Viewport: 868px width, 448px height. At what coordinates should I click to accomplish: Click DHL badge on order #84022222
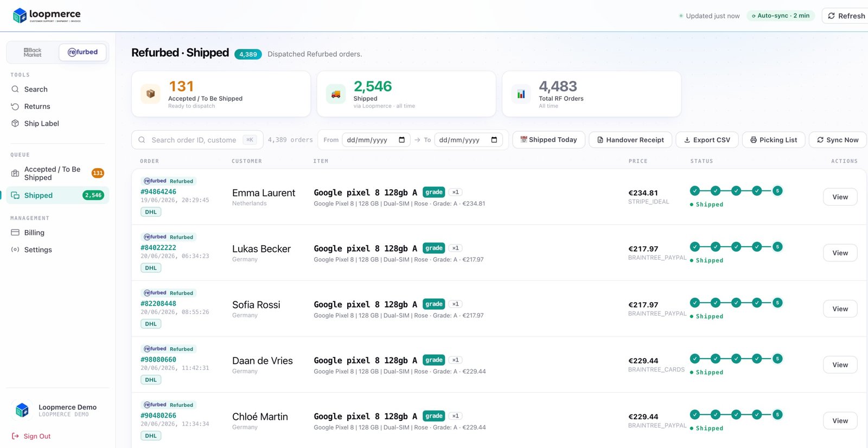click(x=151, y=268)
